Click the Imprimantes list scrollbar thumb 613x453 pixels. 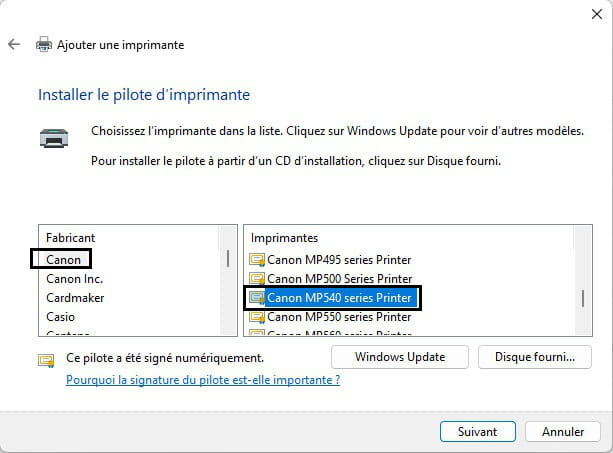[583, 299]
